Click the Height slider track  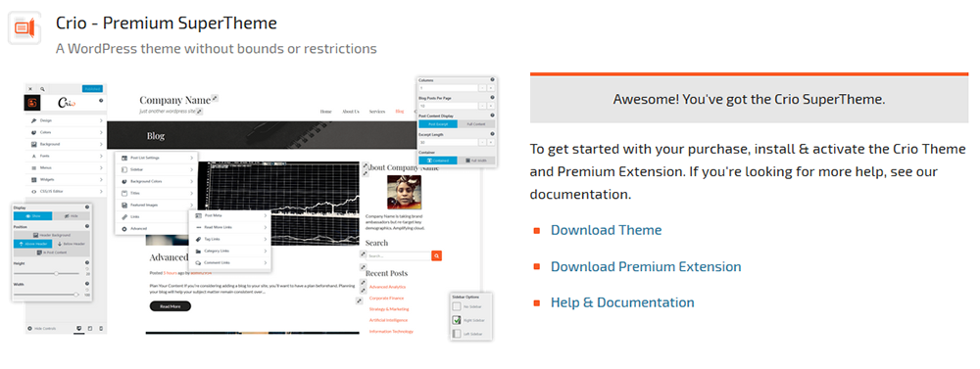tap(46, 273)
